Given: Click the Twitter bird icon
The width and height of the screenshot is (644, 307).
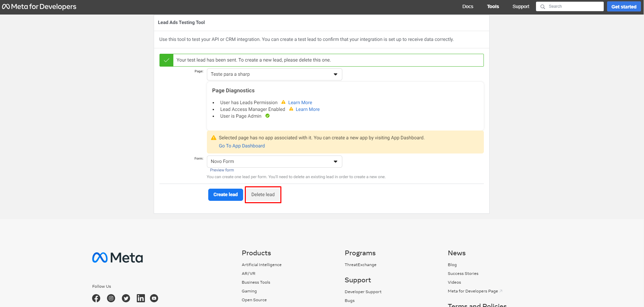Looking at the screenshot, I should pos(126,298).
